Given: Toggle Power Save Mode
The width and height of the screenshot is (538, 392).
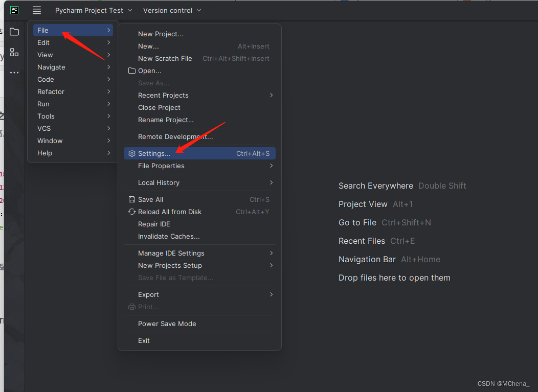Looking at the screenshot, I should tap(199, 324).
